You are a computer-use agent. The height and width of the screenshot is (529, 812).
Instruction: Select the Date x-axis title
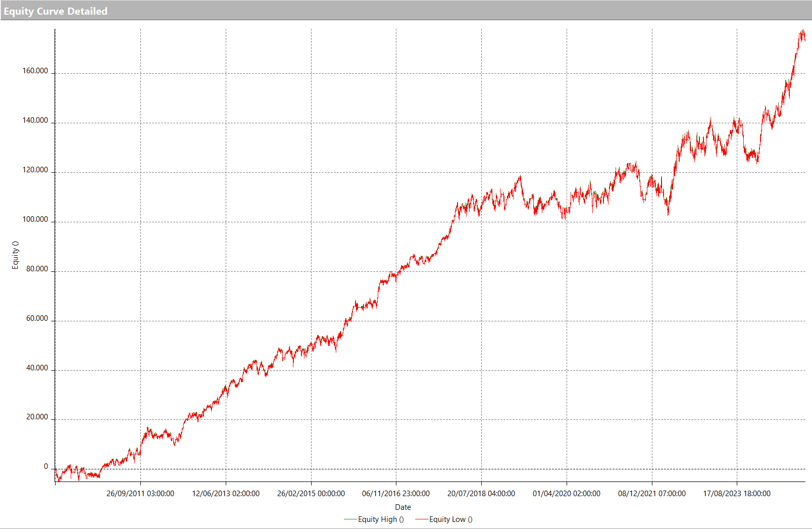[x=402, y=507]
